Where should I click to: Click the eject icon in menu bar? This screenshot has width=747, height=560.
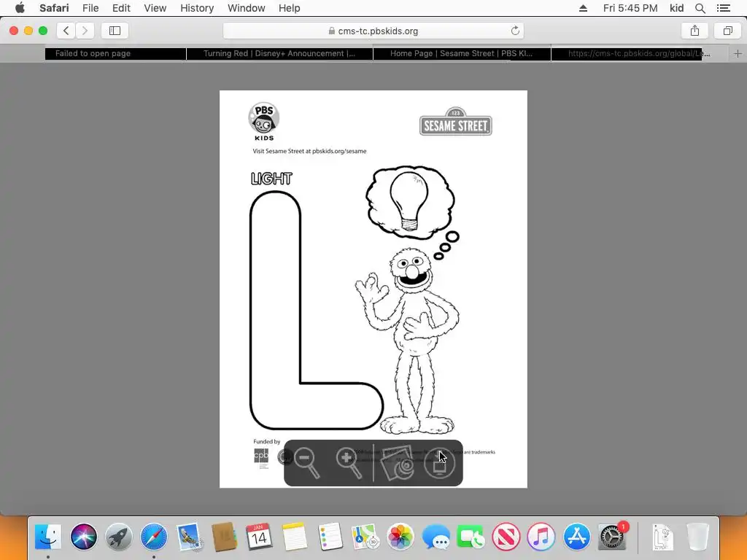point(583,8)
